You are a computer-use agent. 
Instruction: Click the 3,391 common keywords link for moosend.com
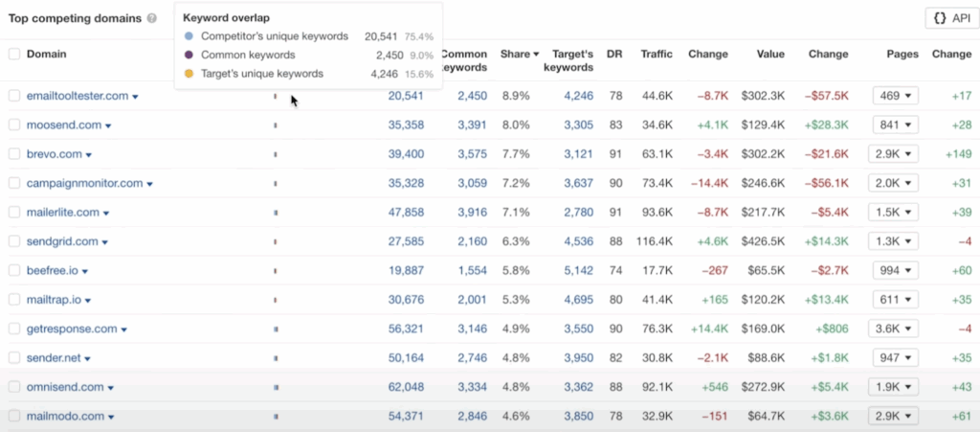pyautogui.click(x=472, y=125)
